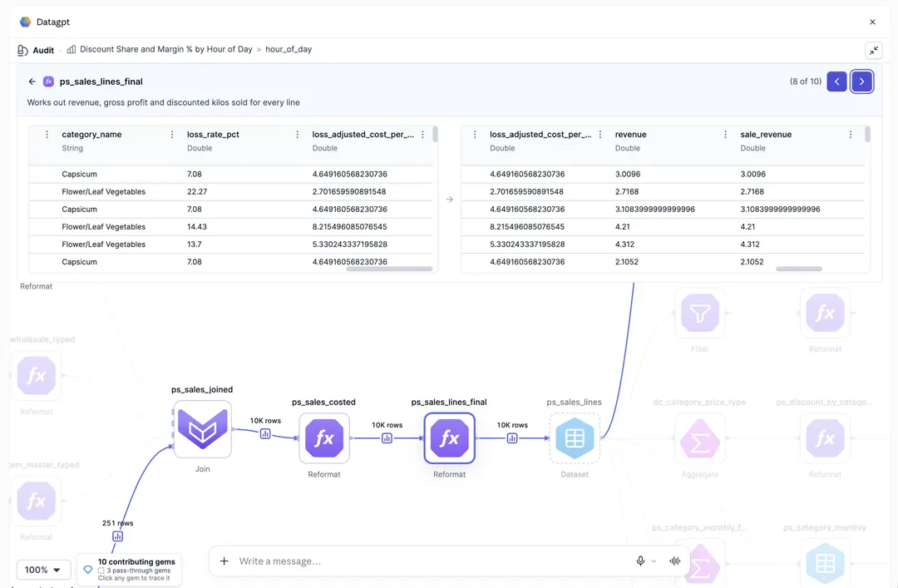Click the 3.1083999999999996 revenue cell

655,210
